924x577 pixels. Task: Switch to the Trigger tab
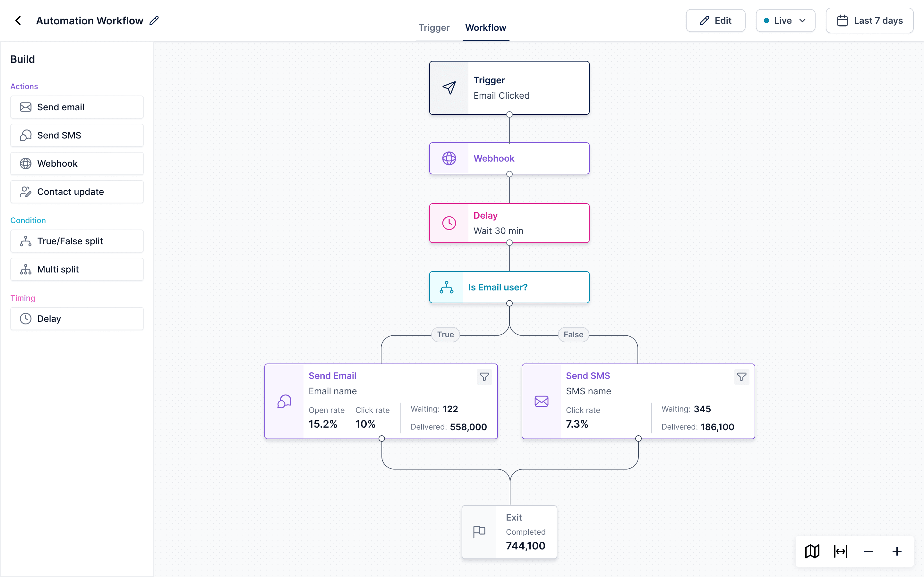434,28
